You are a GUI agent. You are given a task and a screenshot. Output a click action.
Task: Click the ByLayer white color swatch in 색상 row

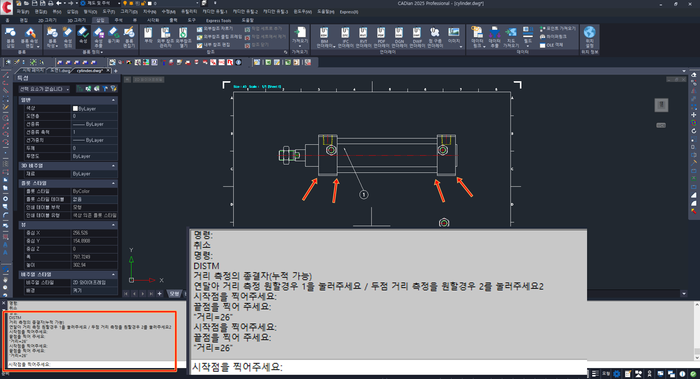75,108
